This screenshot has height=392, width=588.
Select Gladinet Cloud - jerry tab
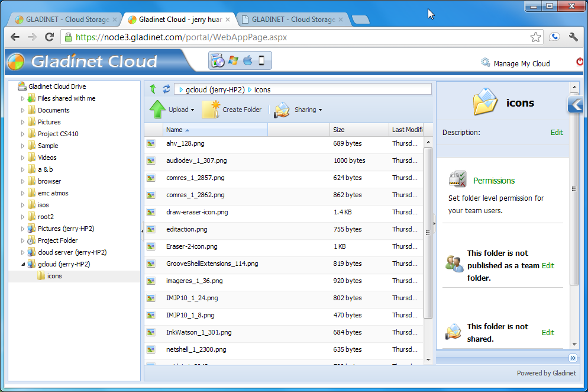click(x=179, y=20)
